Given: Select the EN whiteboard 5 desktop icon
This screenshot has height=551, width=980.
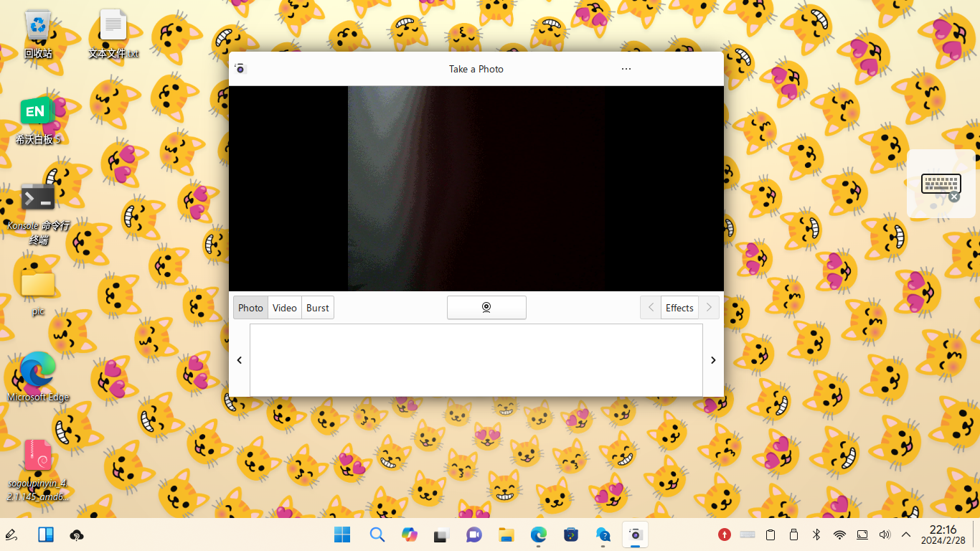Looking at the screenshot, I should point(38,121).
